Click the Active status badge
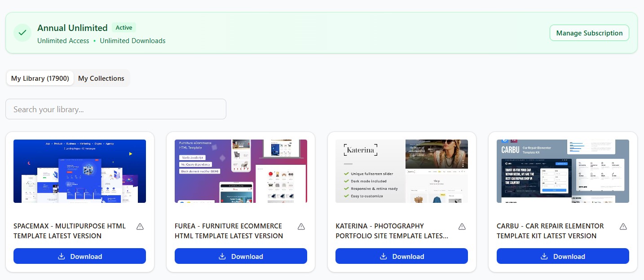Screen dimensions: 644x280 tap(124, 28)
